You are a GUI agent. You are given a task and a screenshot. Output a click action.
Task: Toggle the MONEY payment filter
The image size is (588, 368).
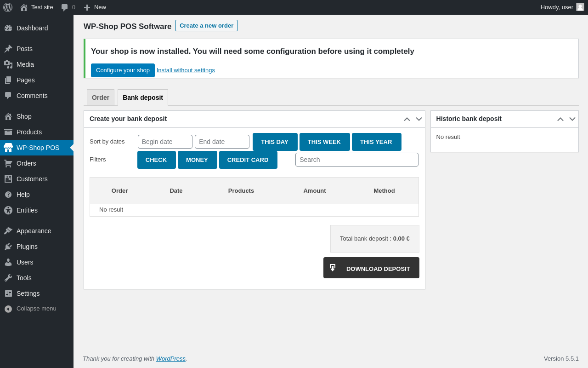(x=197, y=160)
